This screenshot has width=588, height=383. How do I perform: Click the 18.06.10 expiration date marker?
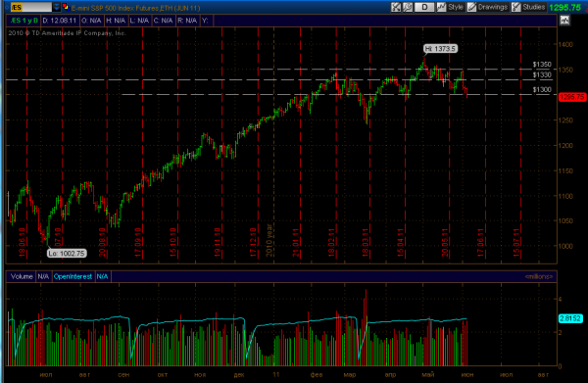click(x=22, y=242)
